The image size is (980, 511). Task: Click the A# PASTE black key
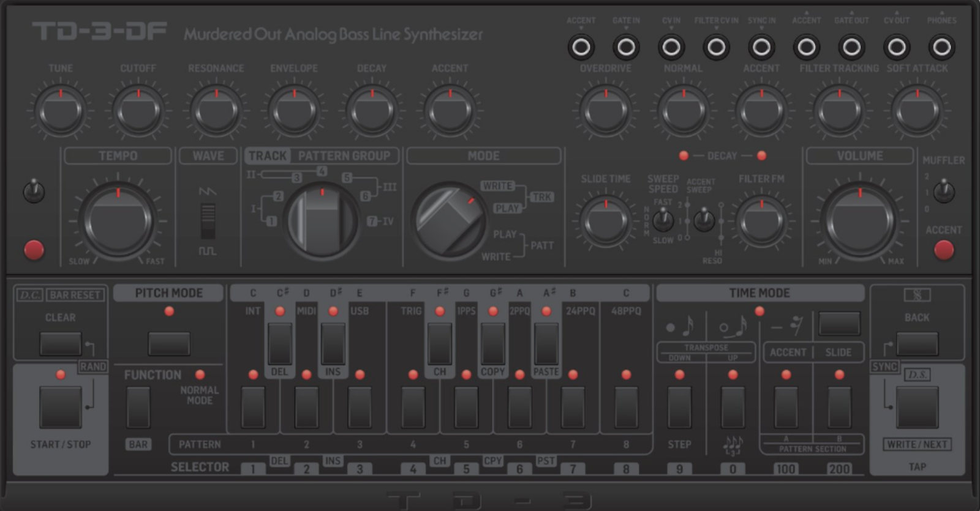tap(546, 344)
